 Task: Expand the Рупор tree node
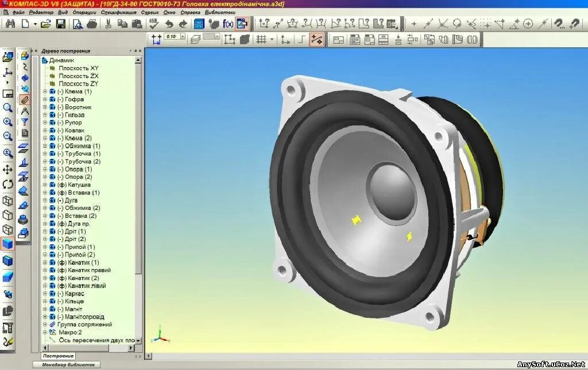45,122
